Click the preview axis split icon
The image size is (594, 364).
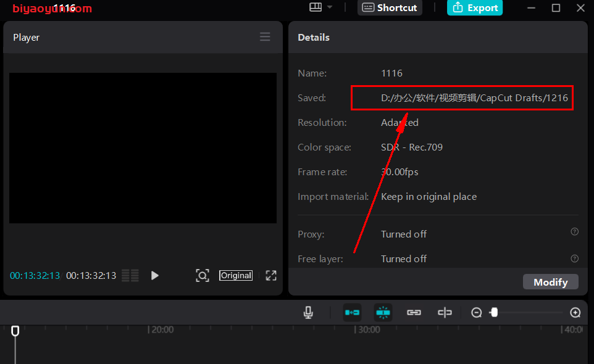445,313
